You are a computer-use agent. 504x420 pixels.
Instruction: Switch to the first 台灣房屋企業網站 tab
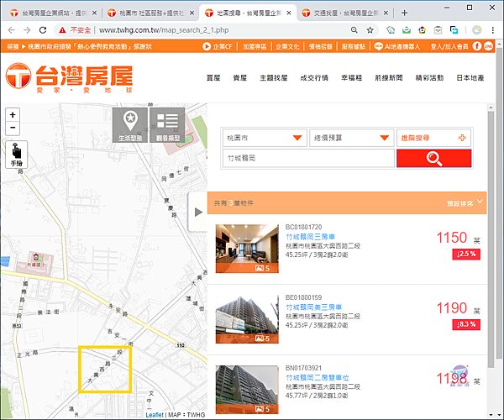pyautogui.click(x=54, y=13)
